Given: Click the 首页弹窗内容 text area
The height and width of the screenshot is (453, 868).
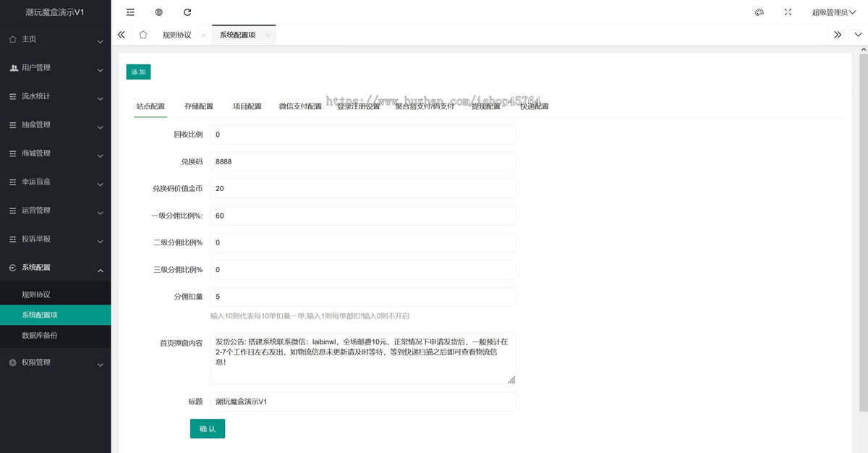Looking at the screenshot, I should pos(363,358).
